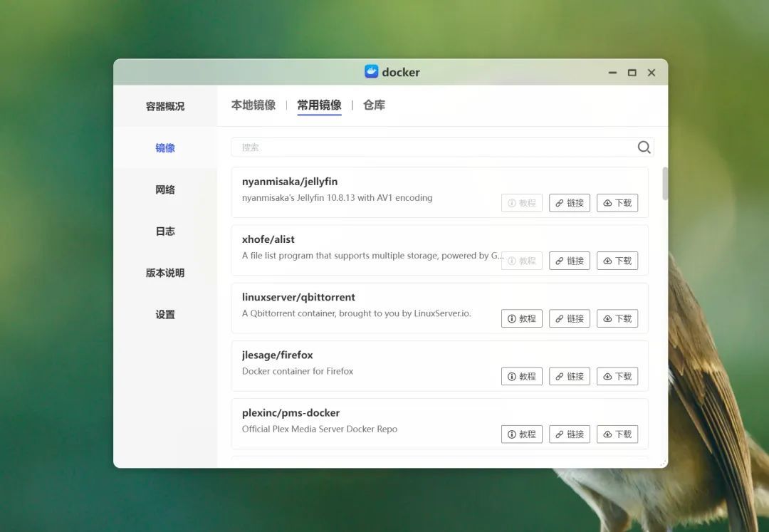The height and width of the screenshot is (532, 769).
Task: Minimize the docker window
Action: click(x=612, y=73)
